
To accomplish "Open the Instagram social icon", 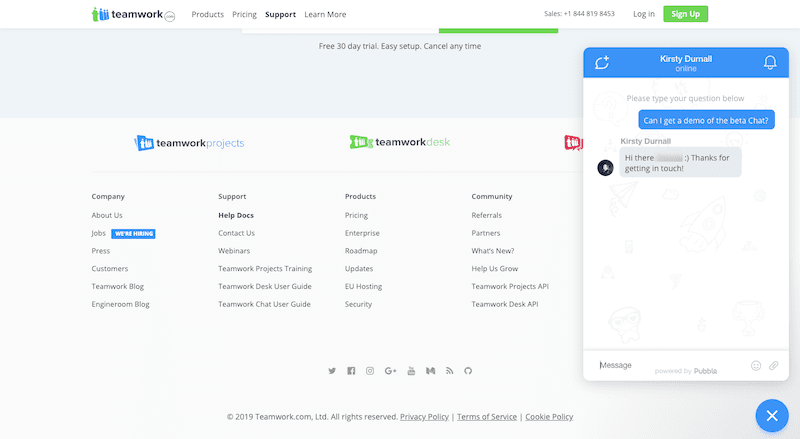I will pos(370,371).
